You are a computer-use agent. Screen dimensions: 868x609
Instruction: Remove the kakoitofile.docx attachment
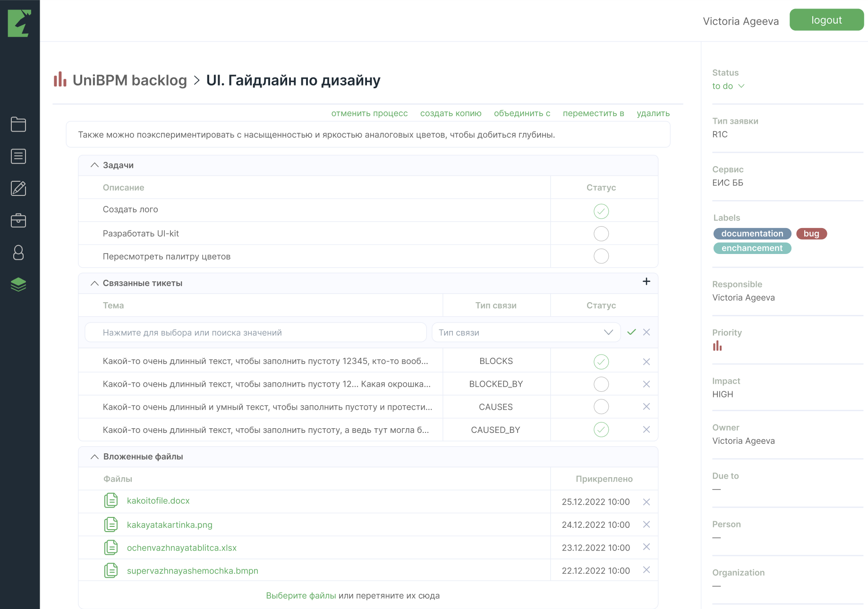[647, 502]
